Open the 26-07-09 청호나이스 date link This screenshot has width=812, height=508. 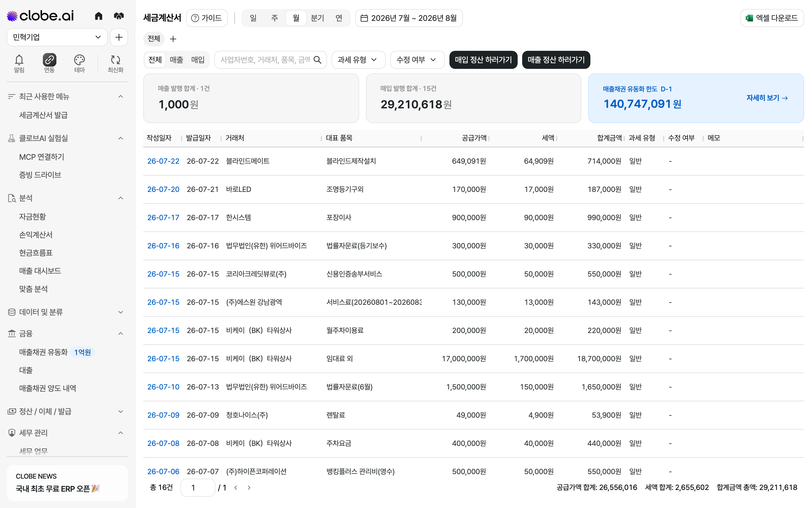pyautogui.click(x=164, y=415)
